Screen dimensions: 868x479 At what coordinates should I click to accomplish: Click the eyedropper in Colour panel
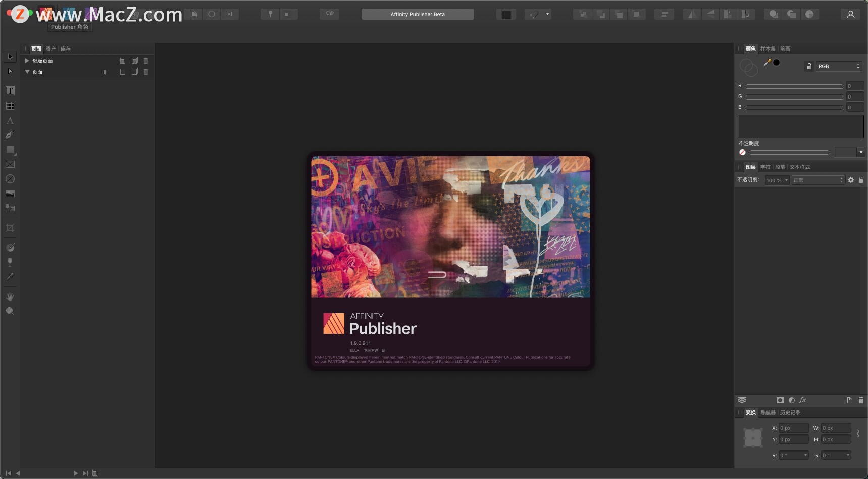click(767, 62)
